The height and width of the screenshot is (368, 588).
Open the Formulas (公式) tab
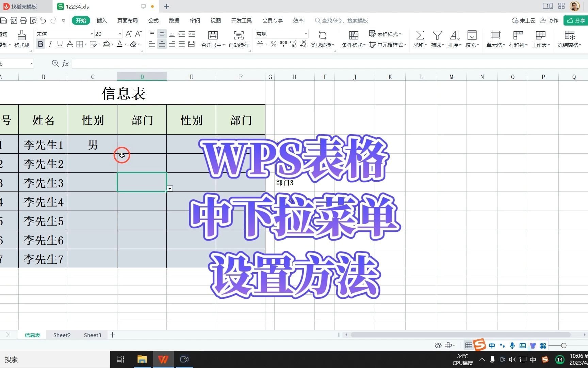(x=153, y=20)
